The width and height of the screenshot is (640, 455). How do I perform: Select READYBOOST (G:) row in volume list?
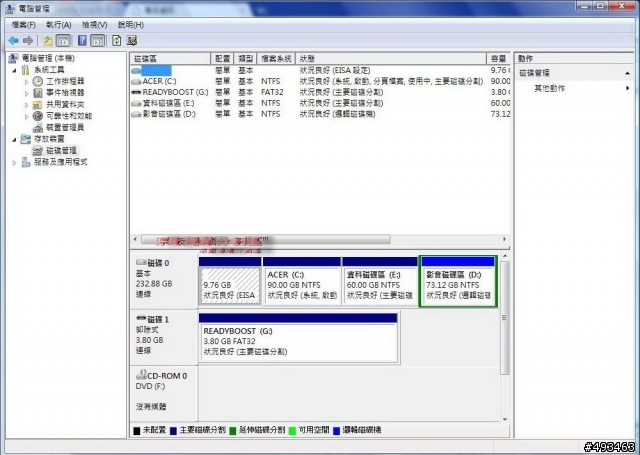[x=320, y=92]
